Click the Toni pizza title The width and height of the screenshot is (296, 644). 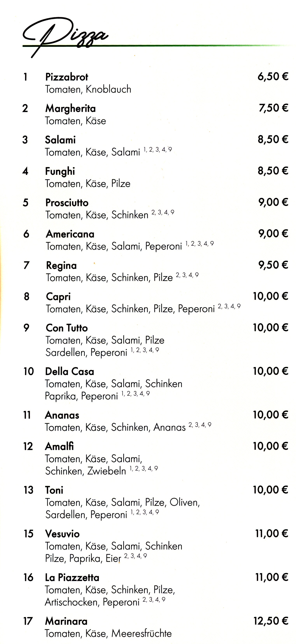[54, 490]
